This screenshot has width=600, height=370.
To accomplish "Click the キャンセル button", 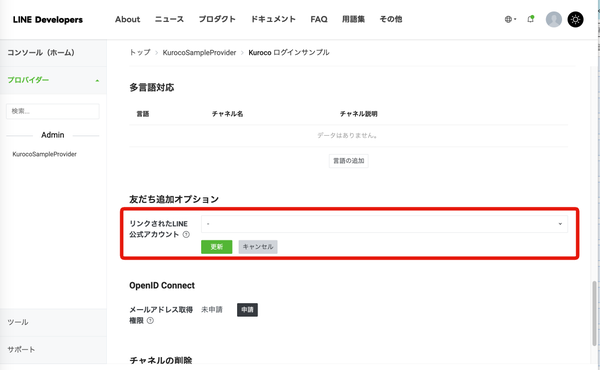I will 258,247.
